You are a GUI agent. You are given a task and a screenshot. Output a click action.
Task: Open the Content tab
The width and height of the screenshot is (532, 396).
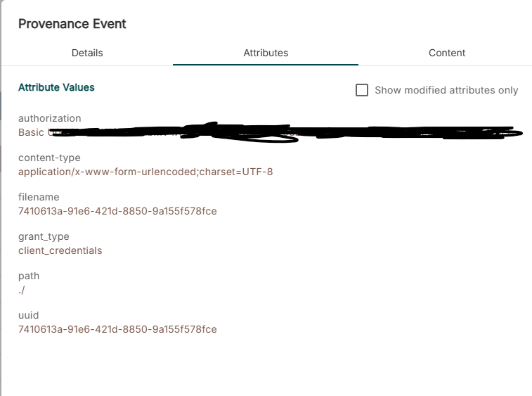point(447,53)
